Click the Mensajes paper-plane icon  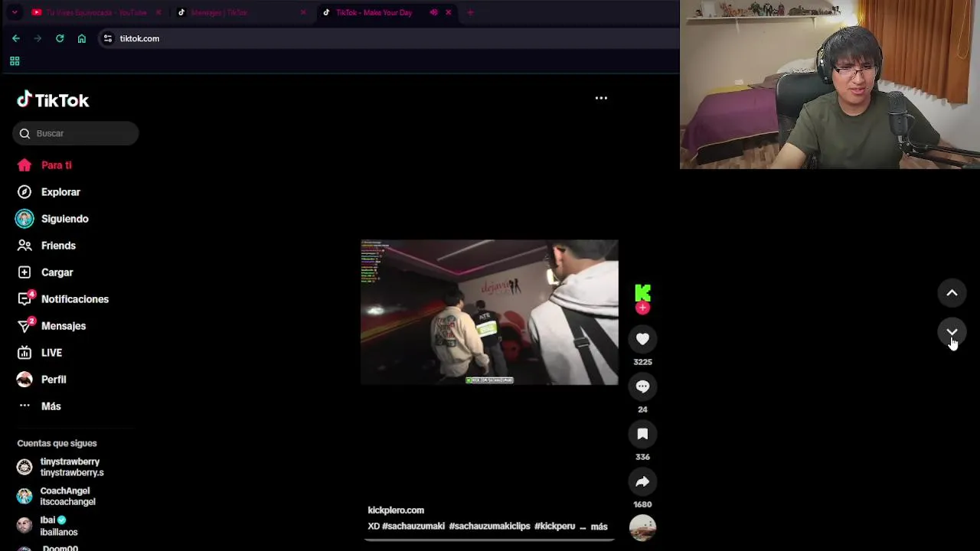[25, 325]
